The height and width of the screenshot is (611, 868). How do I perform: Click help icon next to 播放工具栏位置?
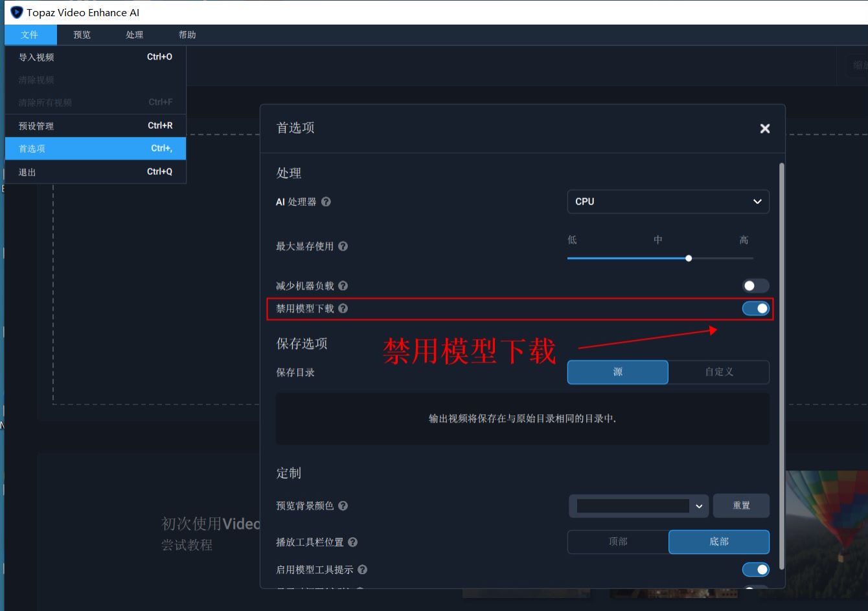click(x=352, y=542)
